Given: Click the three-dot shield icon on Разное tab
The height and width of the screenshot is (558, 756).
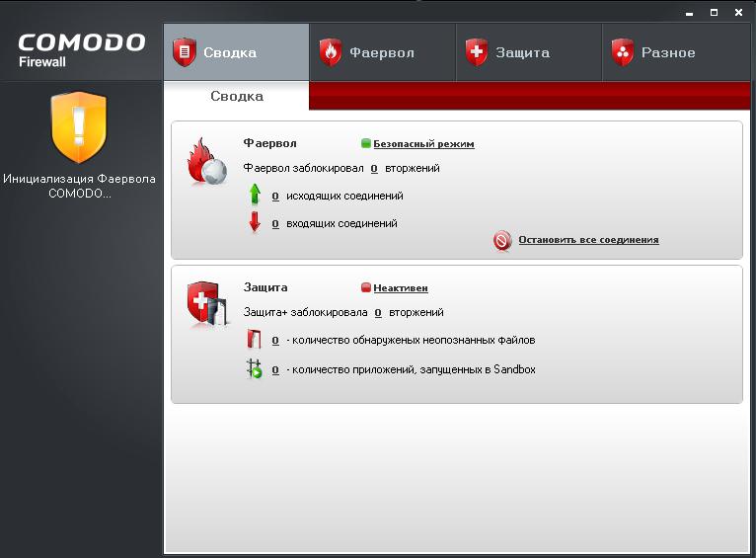Looking at the screenshot, I should (x=623, y=52).
